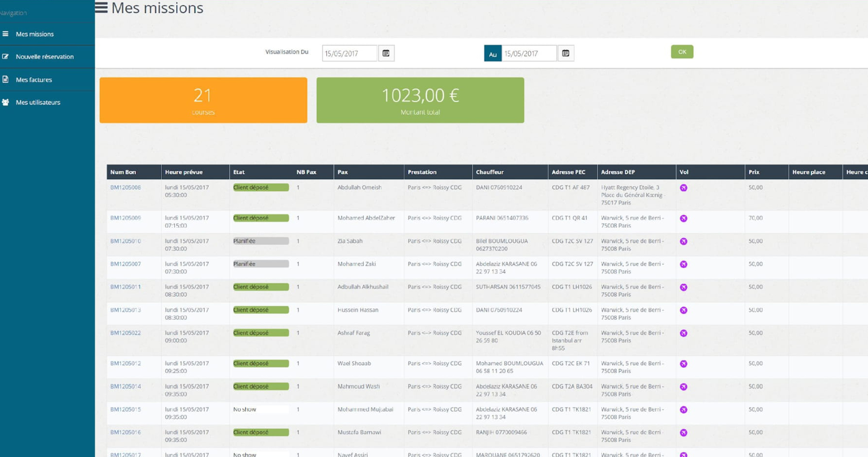This screenshot has height=457, width=868.
Task: Click flight icon for Zia Sabah row
Action: [x=683, y=242]
